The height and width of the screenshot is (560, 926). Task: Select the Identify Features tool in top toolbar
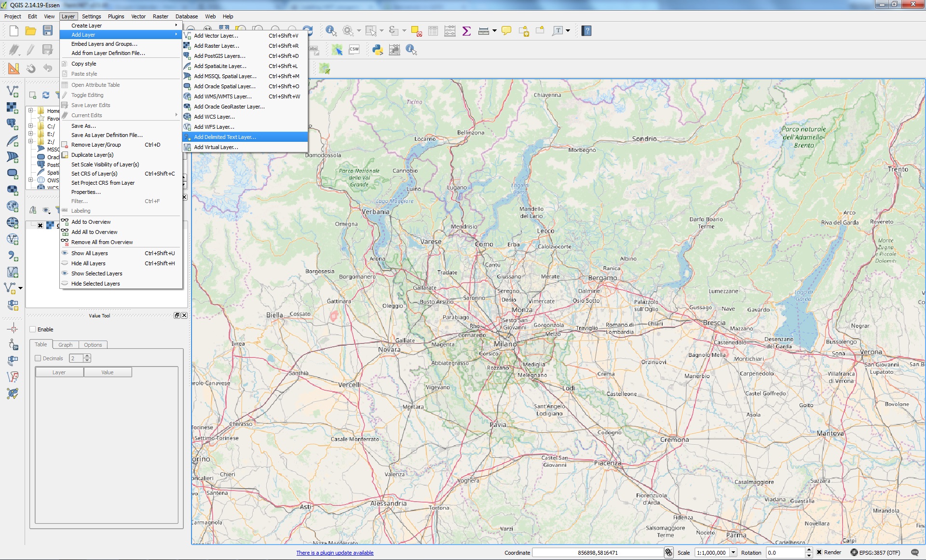click(x=331, y=31)
